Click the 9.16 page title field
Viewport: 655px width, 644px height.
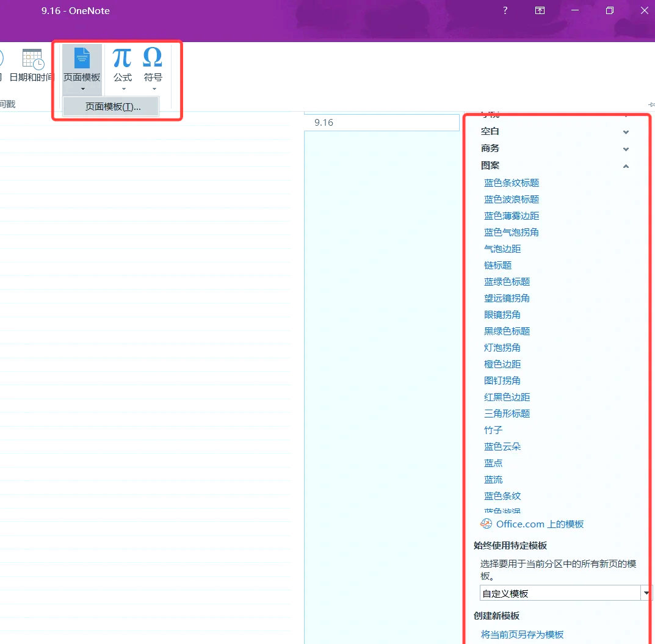tap(381, 122)
